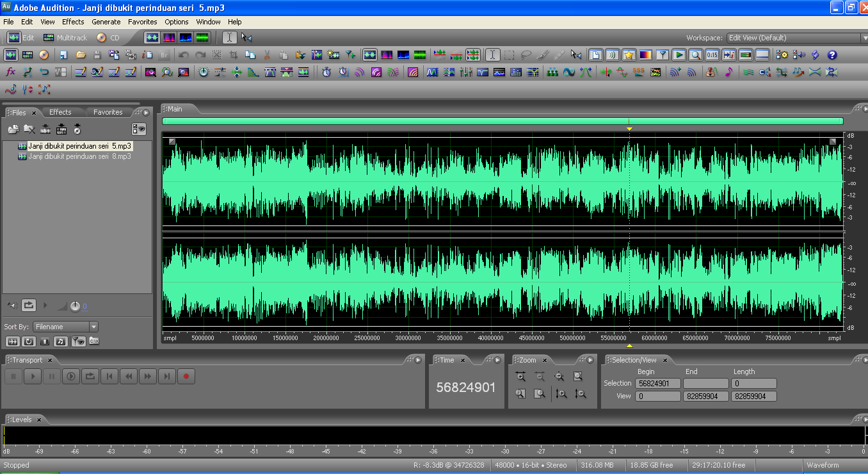Click the Play button in Transport
The width and height of the screenshot is (868, 474).
pos(33,377)
